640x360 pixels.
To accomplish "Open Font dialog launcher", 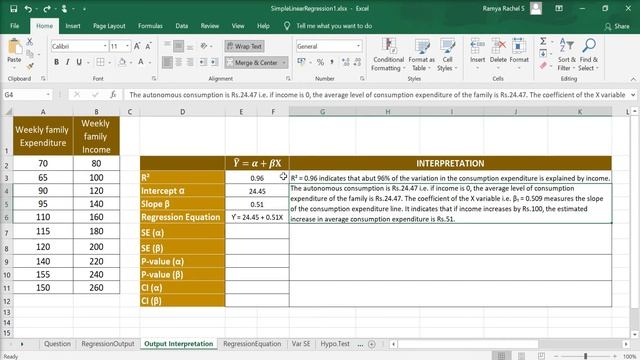I will [154, 78].
